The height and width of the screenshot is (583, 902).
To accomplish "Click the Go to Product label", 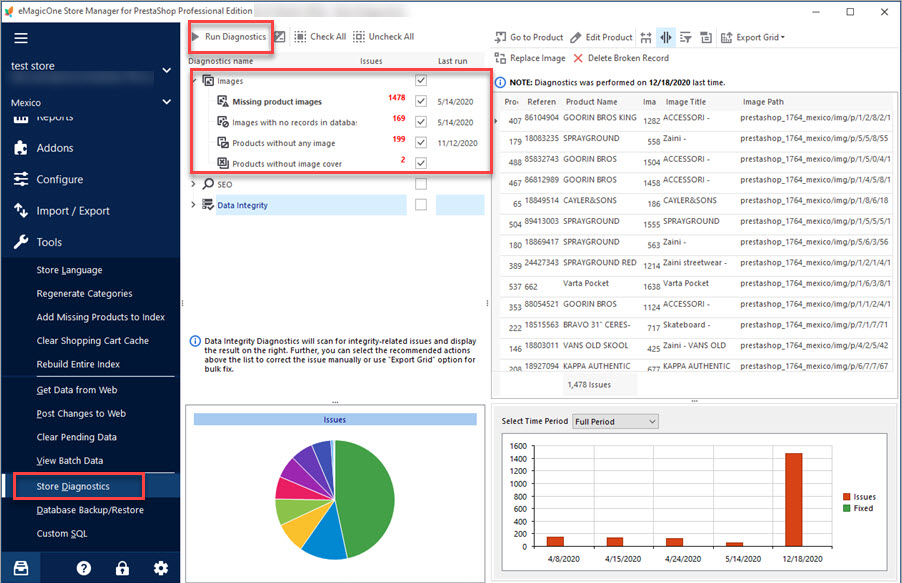I will 537,37.
